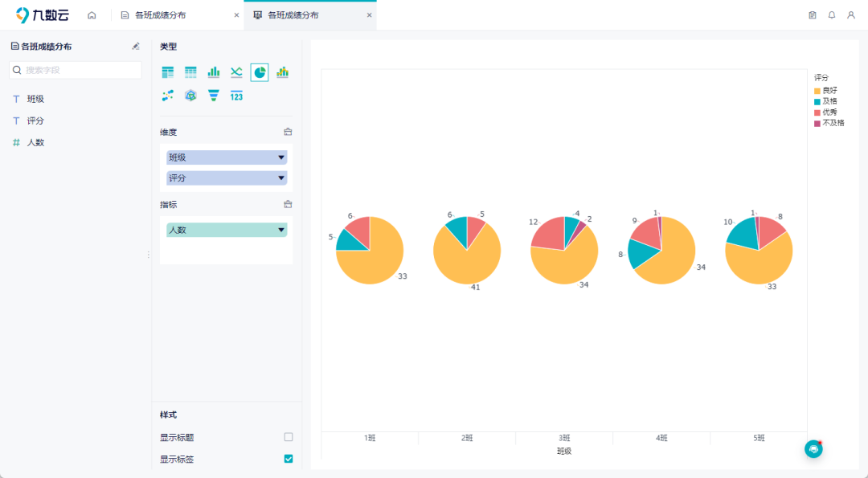
Task: Select the bar chart type icon
Action: [214, 72]
